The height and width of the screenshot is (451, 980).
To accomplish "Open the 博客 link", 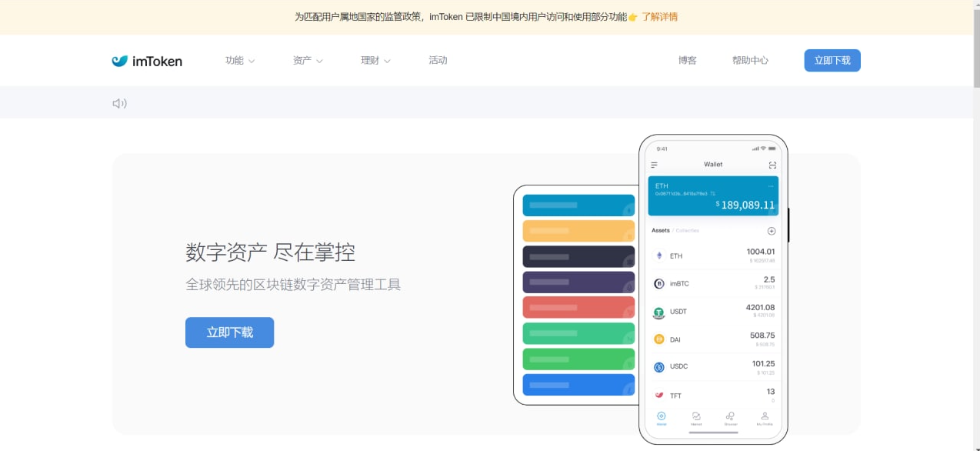I will click(687, 60).
